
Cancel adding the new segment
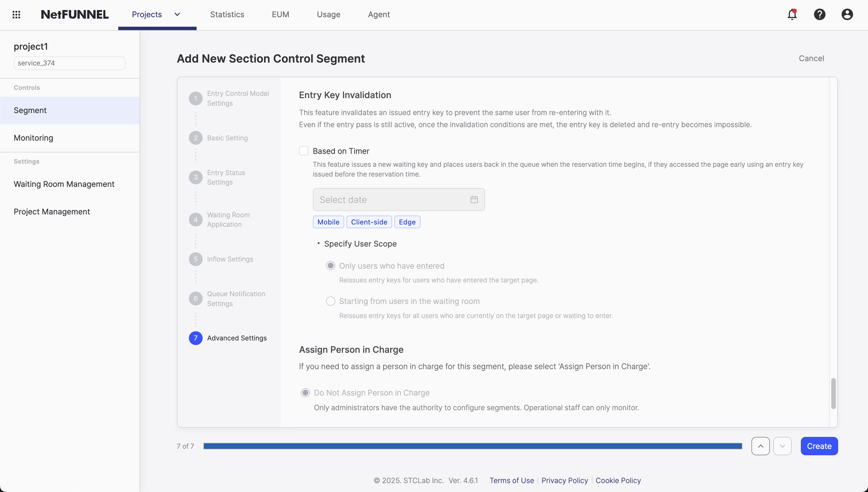811,59
